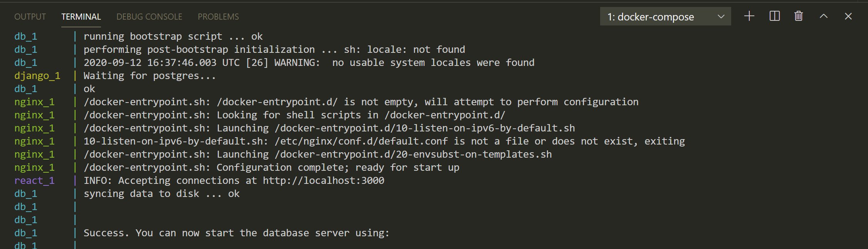Open the '1: docker-compose' terminal selector dropdown
The height and width of the screenshot is (249, 868).
665,17
